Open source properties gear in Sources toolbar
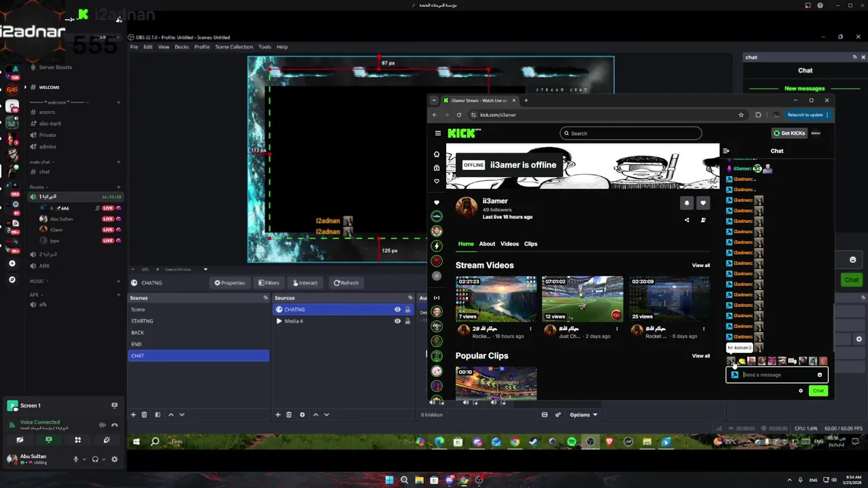Viewport: 868px width, 488px height. [x=302, y=415]
